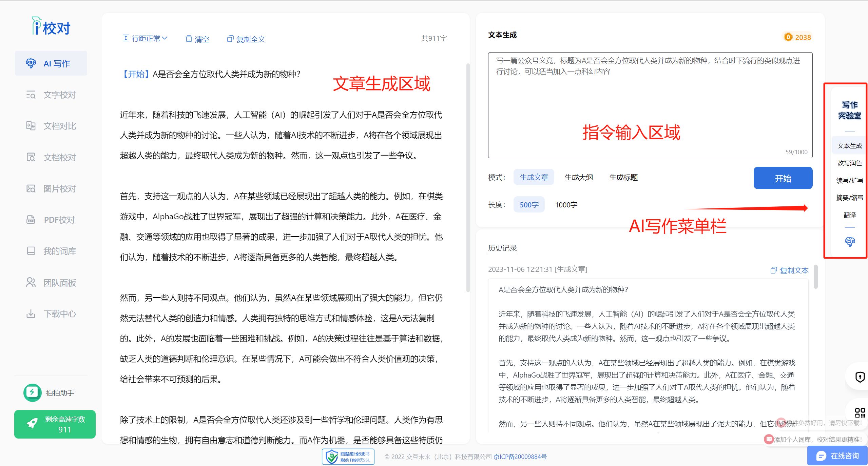868x466 pixels.
Task: Click the 团队面板 people icon
Action: pos(31,283)
